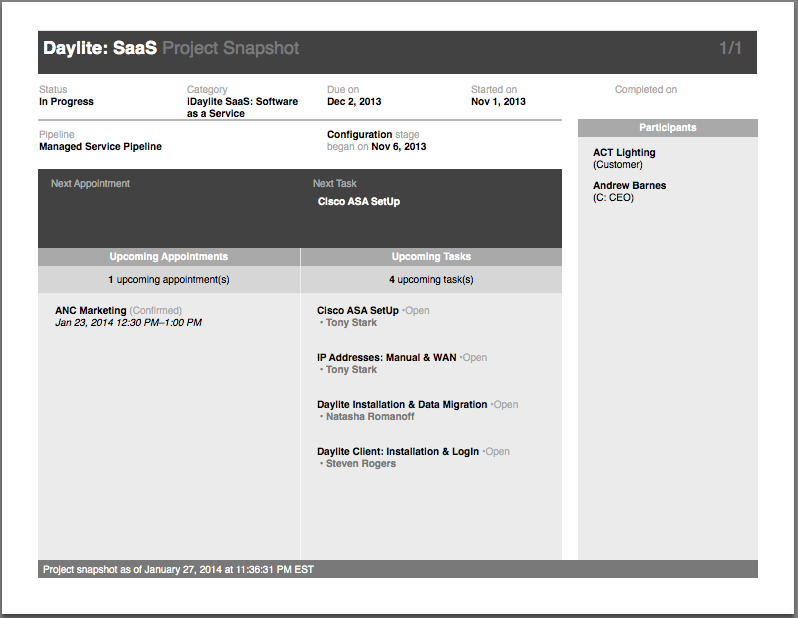The height and width of the screenshot is (618, 798).
Task: Click 'Cisco ASA SetUp' in upcoming tasks list
Action: (x=358, y=311)
